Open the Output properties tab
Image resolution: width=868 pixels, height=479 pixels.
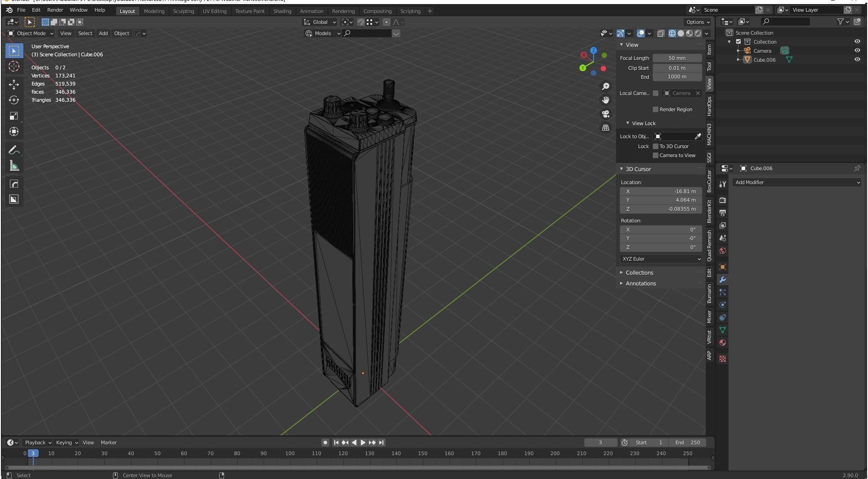tap(723, 213)
